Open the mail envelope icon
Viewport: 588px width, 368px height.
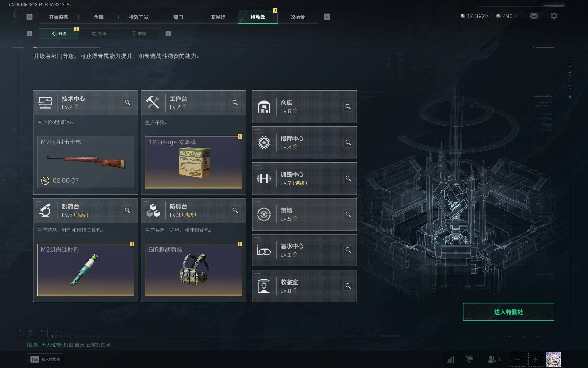pyautogui.click(x=533, y=16)
